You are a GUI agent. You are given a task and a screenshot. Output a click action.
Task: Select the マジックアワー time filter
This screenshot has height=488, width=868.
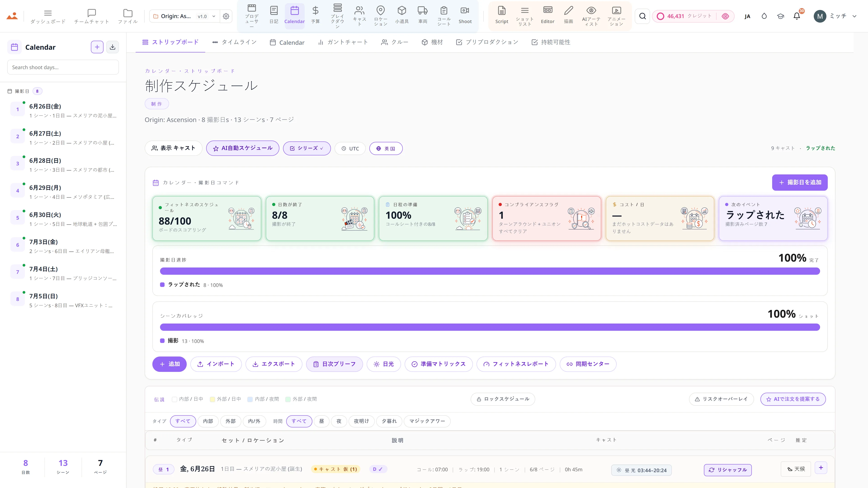pyautogui.click(x=427, y=421)
